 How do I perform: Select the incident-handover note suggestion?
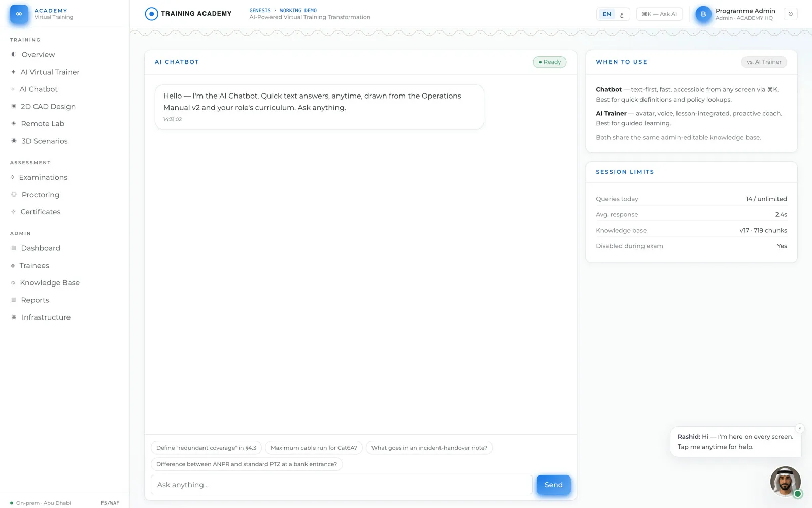coord(429,448)
